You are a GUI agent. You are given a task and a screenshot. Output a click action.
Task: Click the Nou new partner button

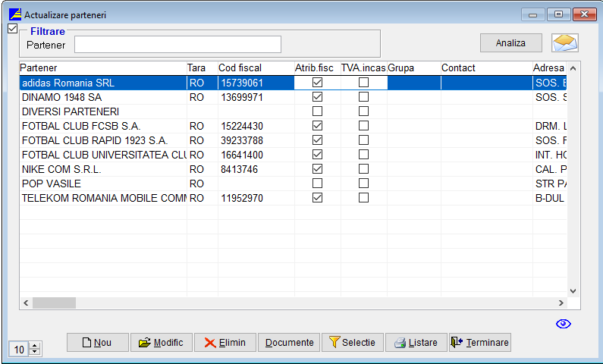click(x=96, y=343)
